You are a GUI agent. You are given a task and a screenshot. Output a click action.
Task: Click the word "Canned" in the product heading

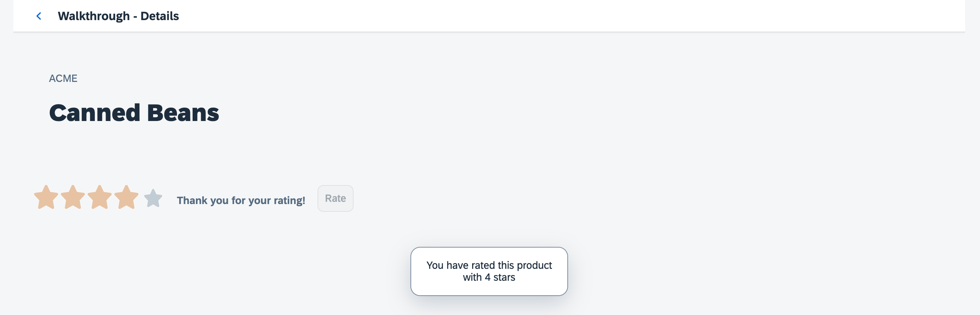(95, 113)
